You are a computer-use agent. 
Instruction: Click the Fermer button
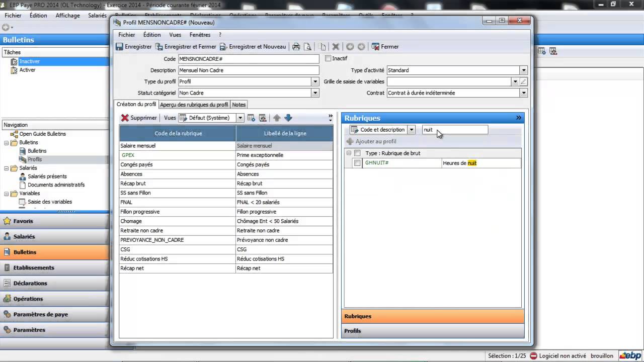(385, 47)
